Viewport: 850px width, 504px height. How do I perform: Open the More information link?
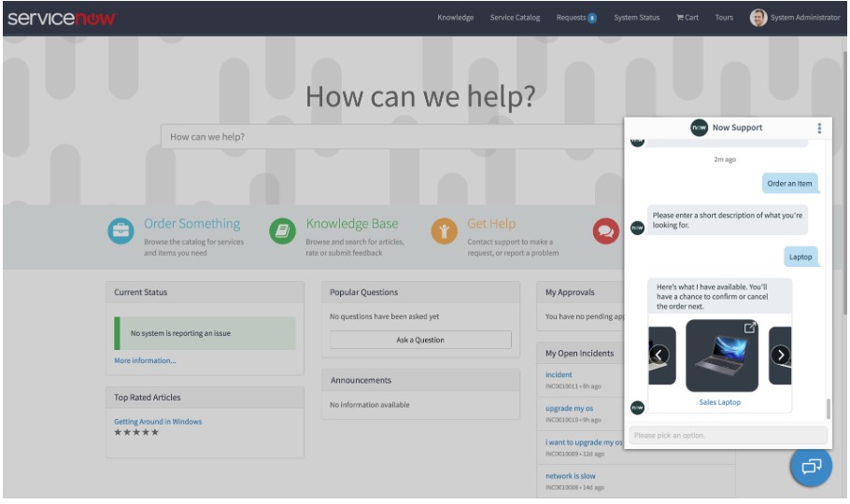(x=145, y=360)
